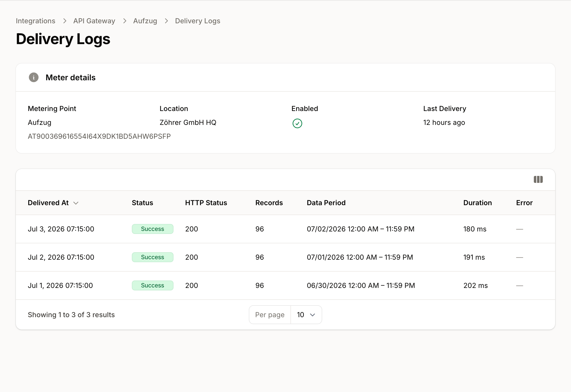The height and width of the screenshot is (392, 571).
Task: Click the 180 ms duration value
Action: coord(475,229)
